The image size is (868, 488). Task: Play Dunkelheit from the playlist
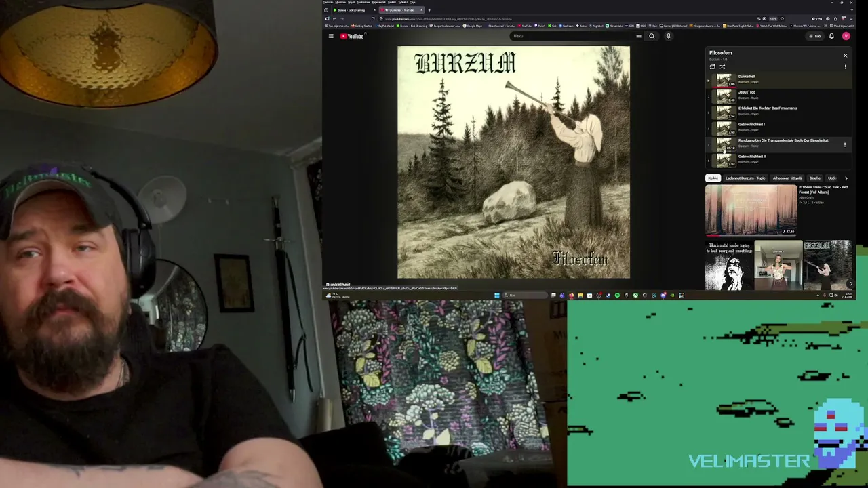point(778,80)
